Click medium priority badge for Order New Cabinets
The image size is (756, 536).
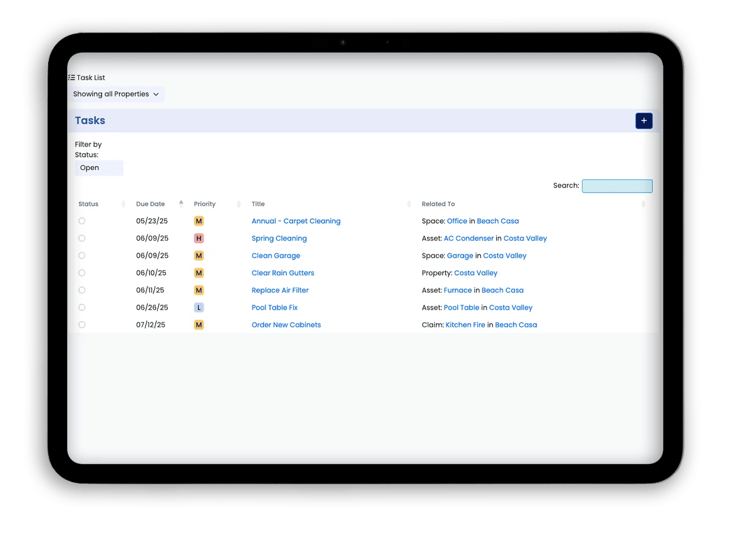pyautogui.click(x=199, y=325)
